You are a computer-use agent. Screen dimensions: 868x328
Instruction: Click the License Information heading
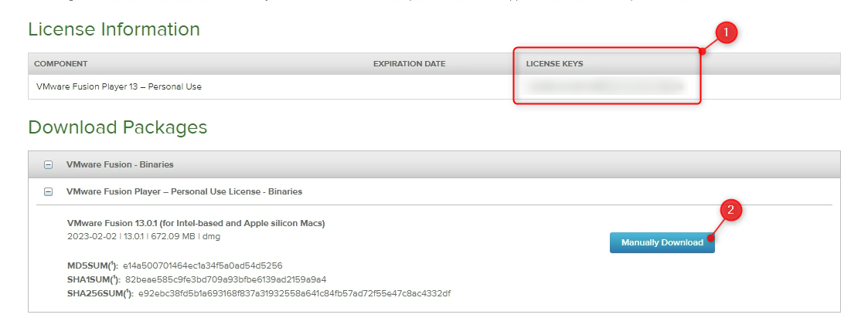point(114,29)
